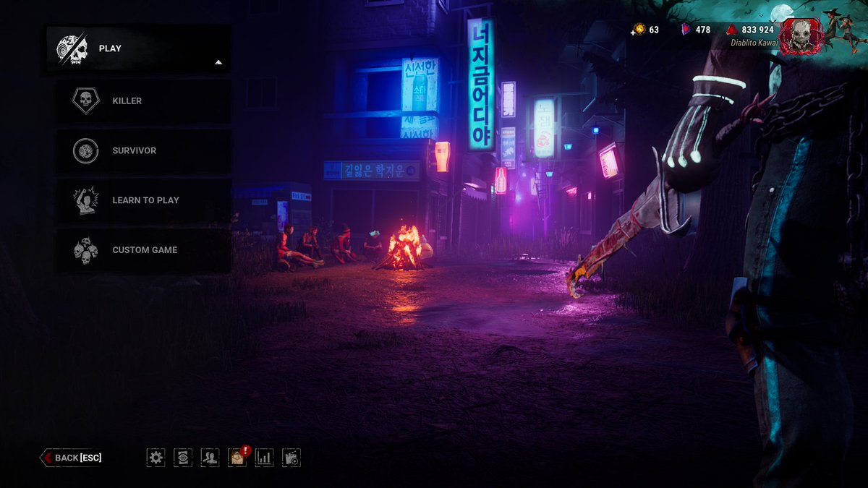Open Learn to Play tutorials

click(145, 200)
